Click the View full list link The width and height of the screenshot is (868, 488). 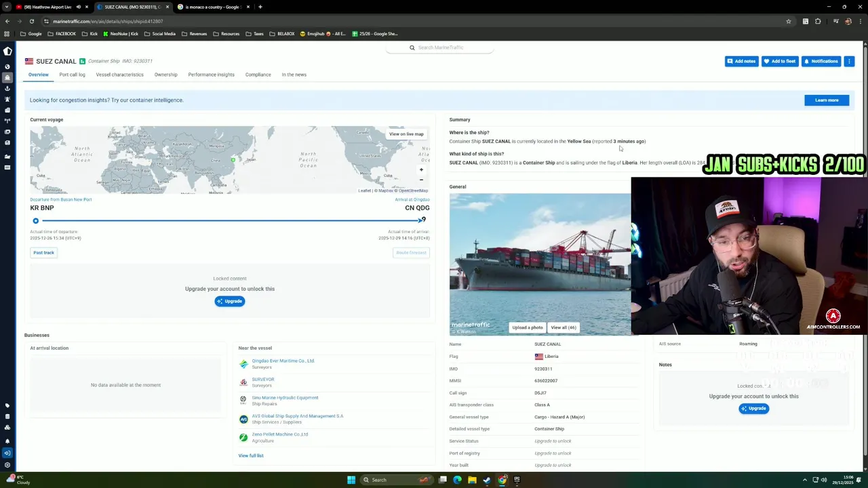(x=251, y=455)
